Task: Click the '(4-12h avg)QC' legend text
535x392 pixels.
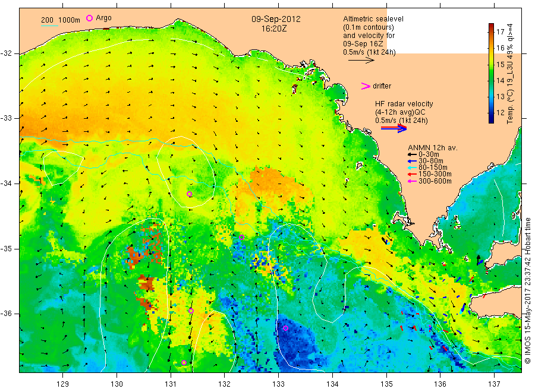Action: (x=400, y=112)
